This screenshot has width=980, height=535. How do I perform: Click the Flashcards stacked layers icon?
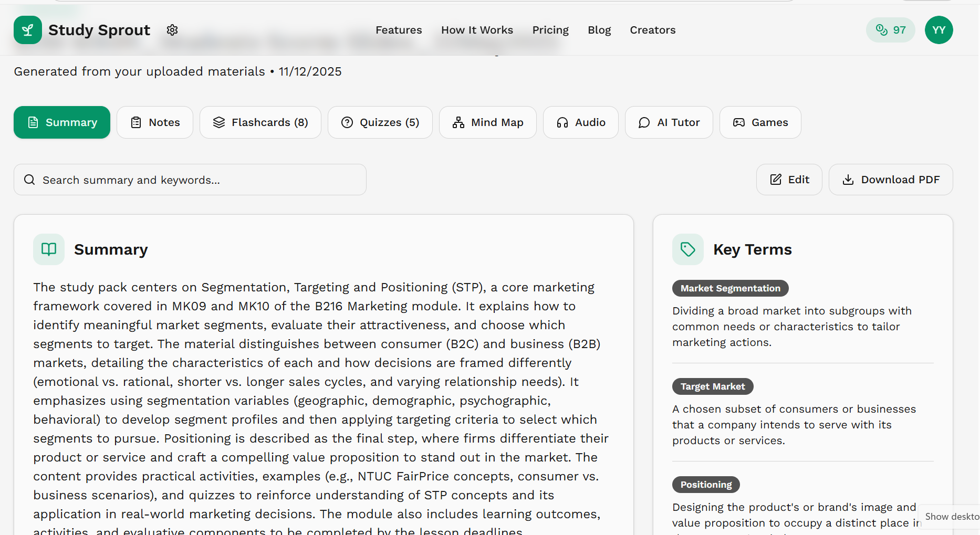[x=219, y=122]
